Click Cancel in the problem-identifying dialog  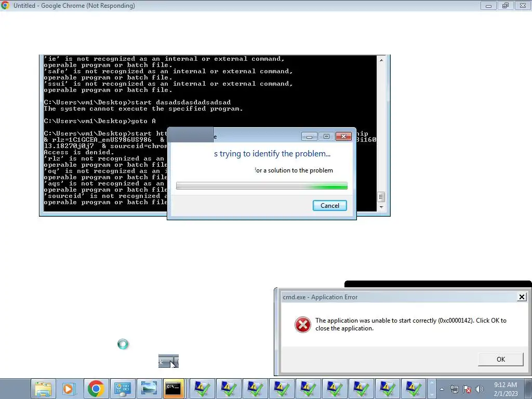tap(330, 206)
